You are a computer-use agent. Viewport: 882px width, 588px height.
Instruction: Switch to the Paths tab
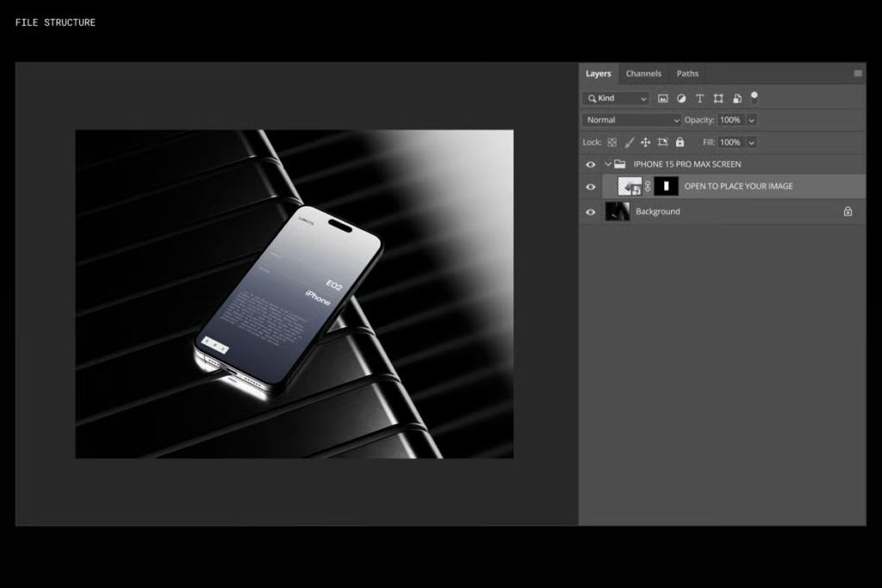point(687,74)
